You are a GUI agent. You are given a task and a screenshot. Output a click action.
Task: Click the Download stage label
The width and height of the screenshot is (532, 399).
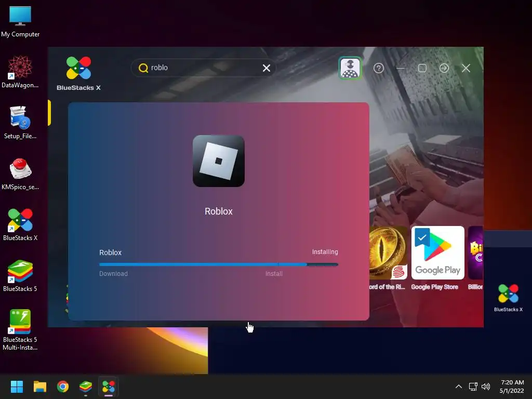(113, 273)
